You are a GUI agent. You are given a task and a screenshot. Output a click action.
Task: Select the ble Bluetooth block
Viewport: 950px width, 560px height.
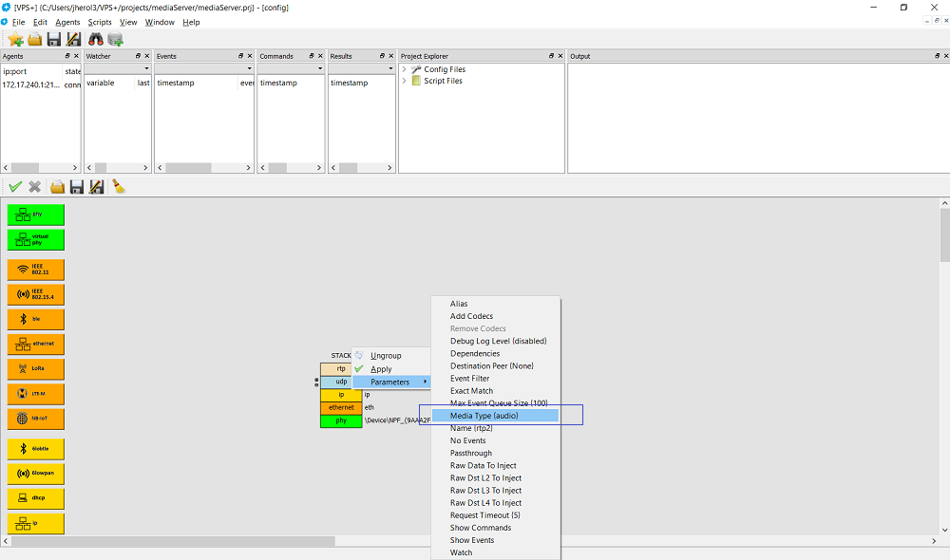coord(36,319)
